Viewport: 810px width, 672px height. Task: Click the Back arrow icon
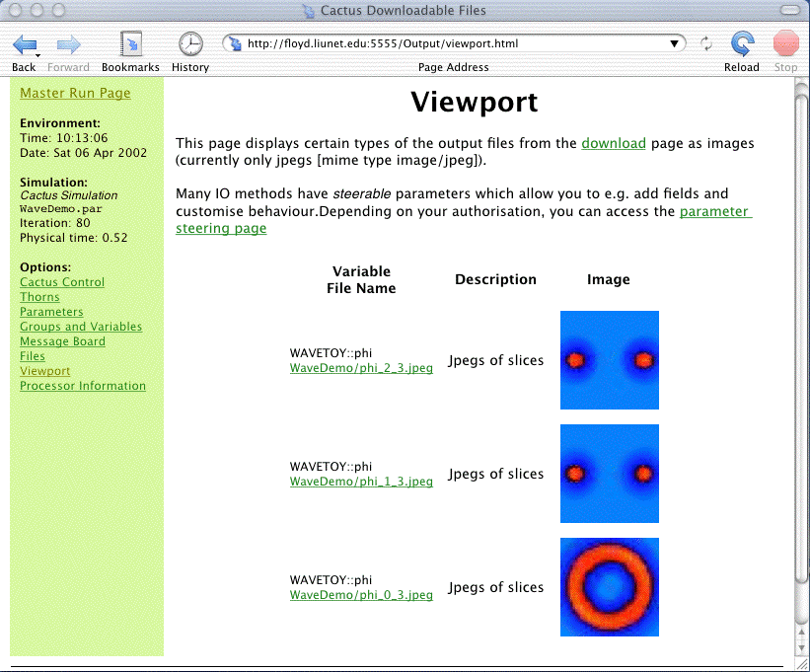[22, 44]
